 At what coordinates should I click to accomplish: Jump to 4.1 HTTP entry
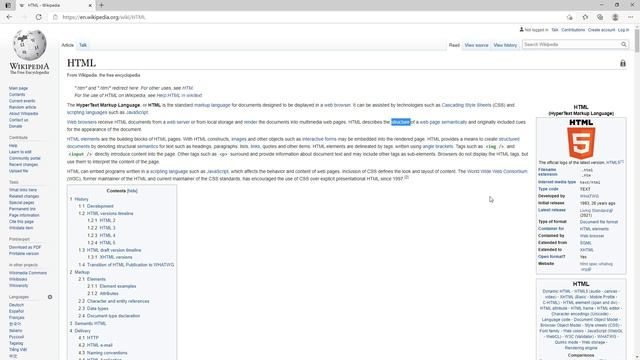93,338
